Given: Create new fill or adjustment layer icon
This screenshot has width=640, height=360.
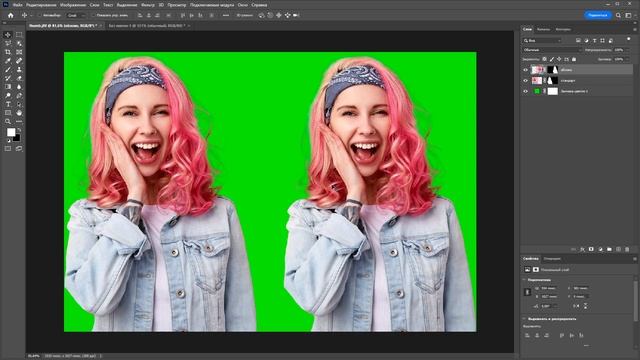Looking at the screenshot, I should [x=600, y=249].
